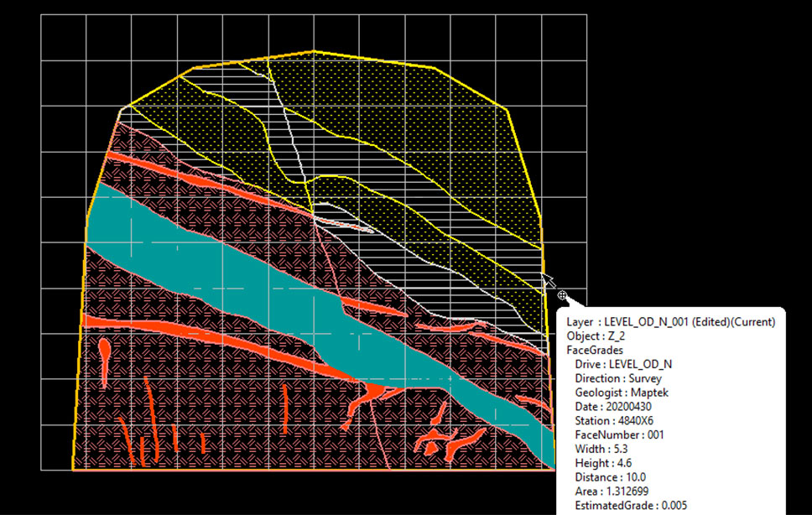812x515 pixels.
Task: Select the white fault line through the yellow zone
Action: pos(292,134)
